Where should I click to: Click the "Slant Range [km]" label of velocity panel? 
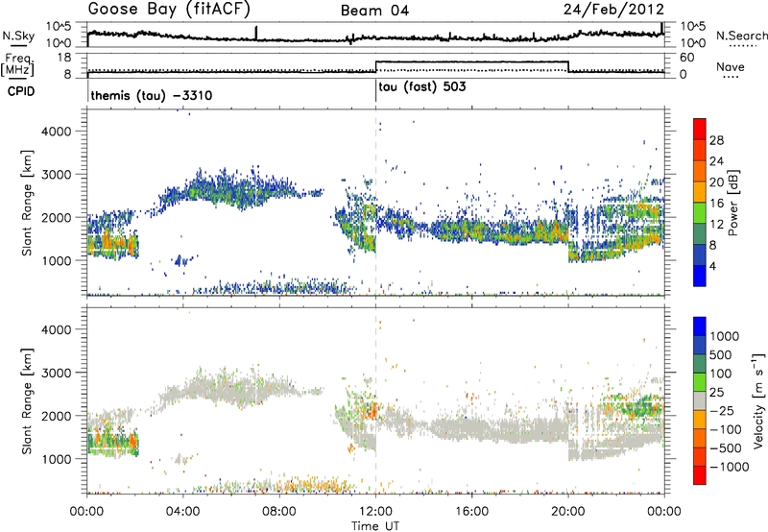point(27,401)
